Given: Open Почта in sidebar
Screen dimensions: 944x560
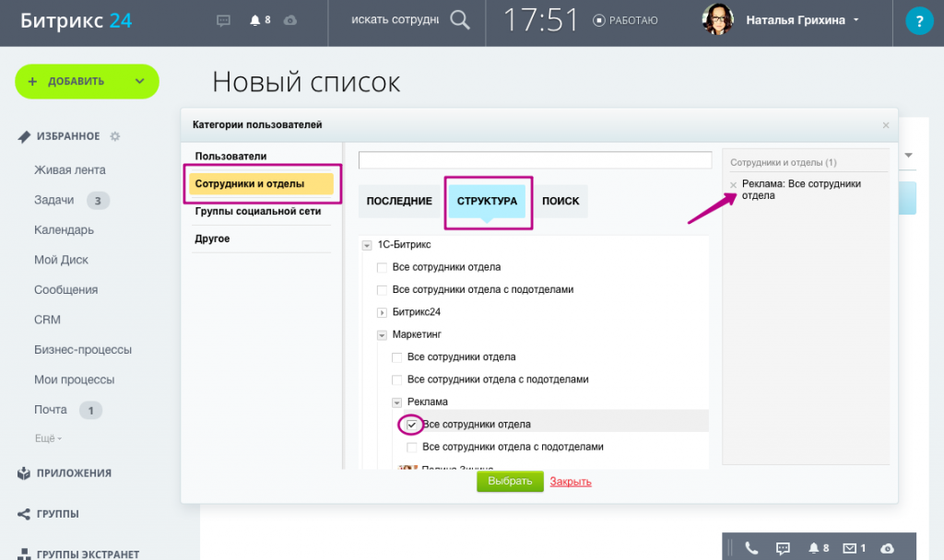Looking at the screenshot, I should point(51,410).
